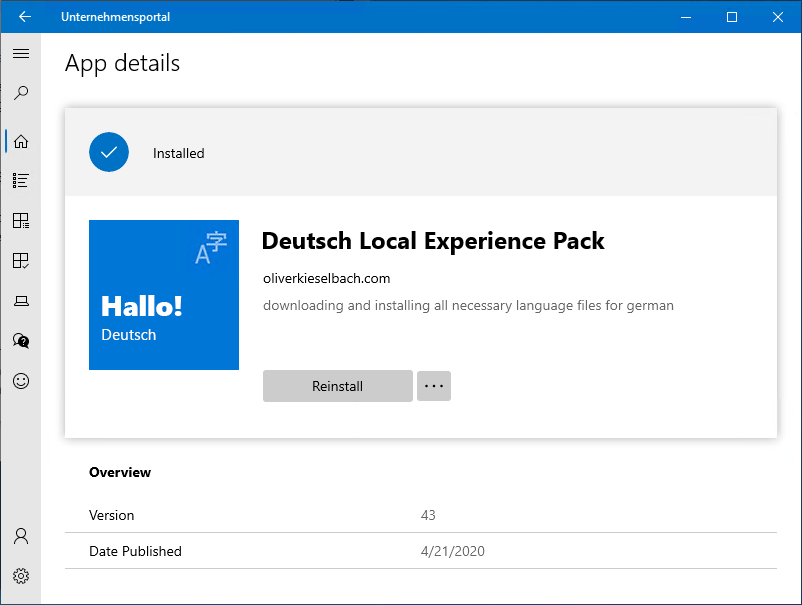Go to the Home page
The width and height of the screenshot is (802, 605).
pyautogui.click(x=21, y=141)
